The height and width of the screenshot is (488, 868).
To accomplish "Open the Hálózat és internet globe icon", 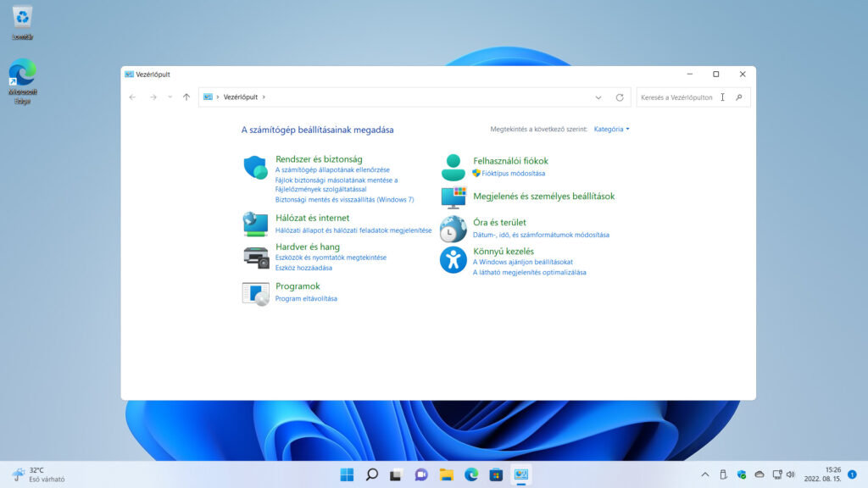I will [x=255, y=224].
